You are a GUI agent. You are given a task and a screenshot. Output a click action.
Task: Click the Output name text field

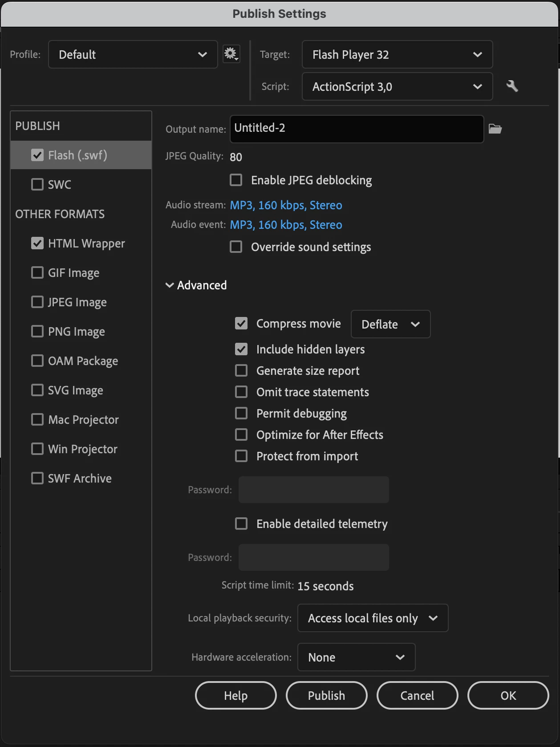click(357, 129)
